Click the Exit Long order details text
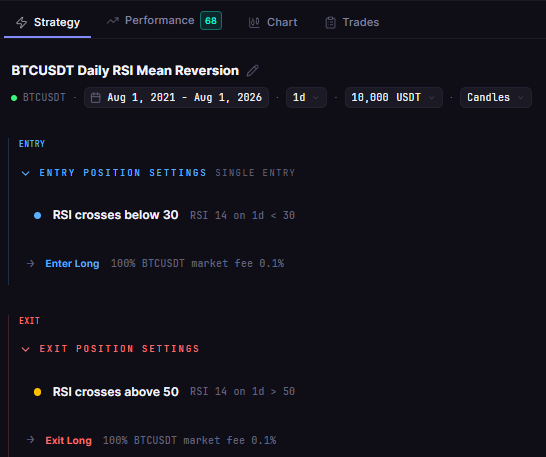Image resolution: width=546 pixels, height=457 pixels. pos(189,440)
